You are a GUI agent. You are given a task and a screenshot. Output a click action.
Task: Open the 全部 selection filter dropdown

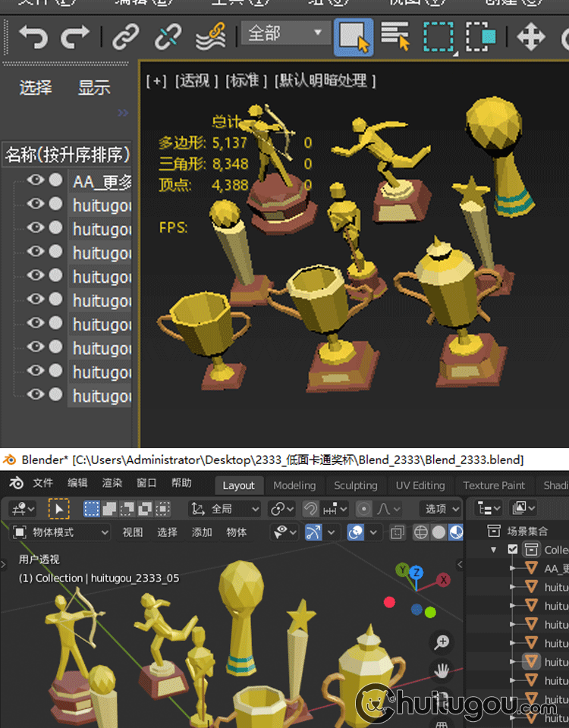click(286, 33)
